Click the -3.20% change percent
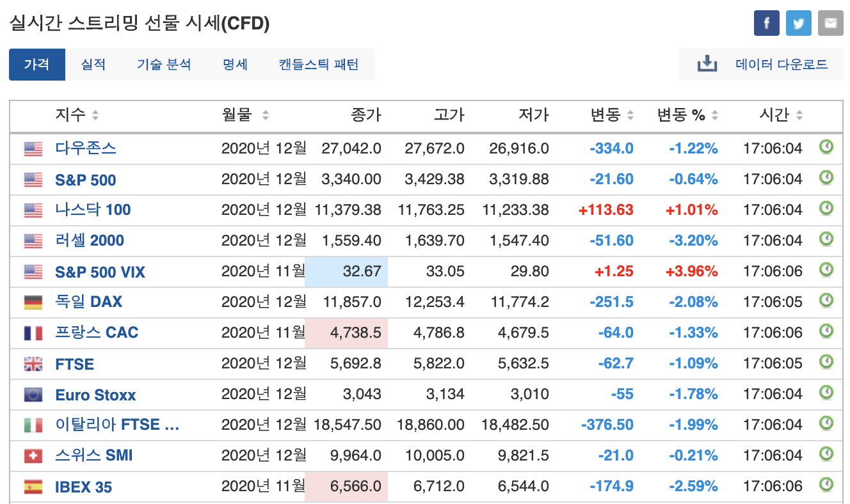 [x=693, y=240]
